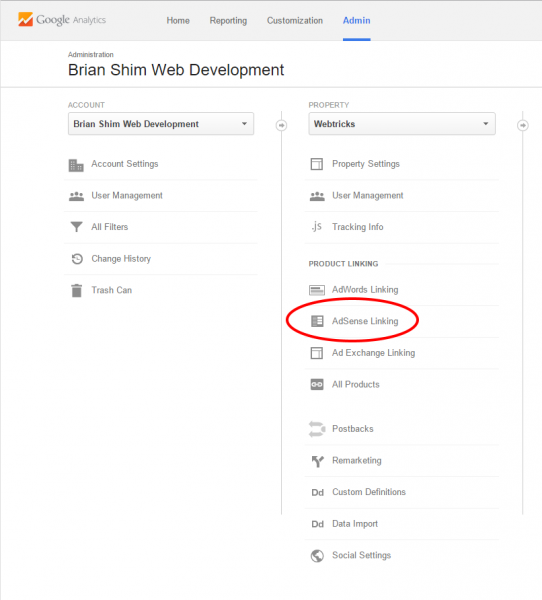Click the AdWords Linking icon
Viewport: 542px width, 600px height.
pos(317,290)
